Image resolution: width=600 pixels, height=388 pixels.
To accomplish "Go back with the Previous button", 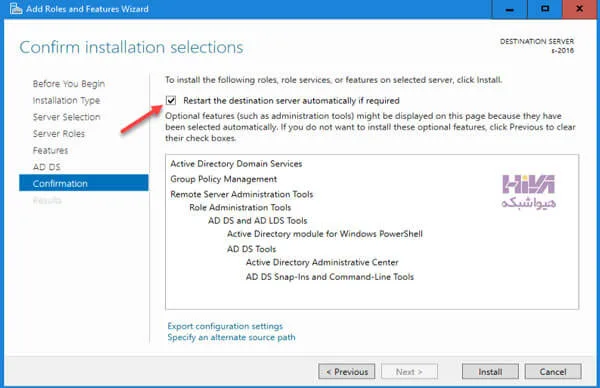I will tap(347, 372).
